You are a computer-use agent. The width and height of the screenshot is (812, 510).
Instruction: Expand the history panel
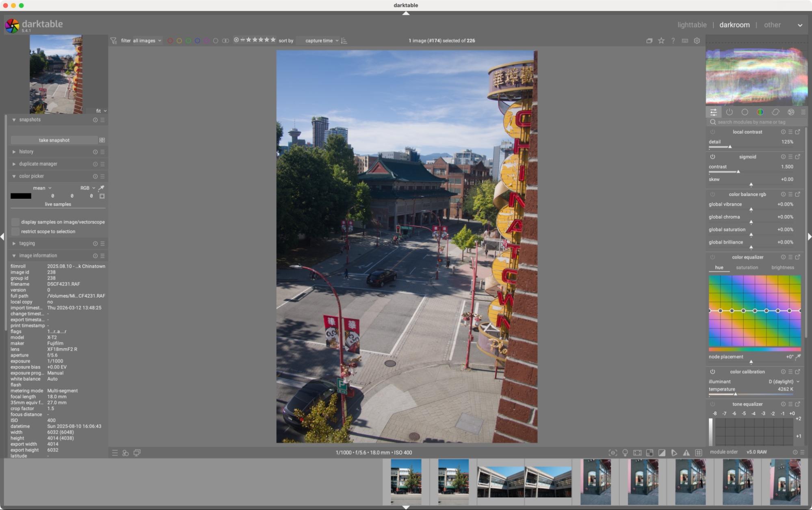click(26, 152)
